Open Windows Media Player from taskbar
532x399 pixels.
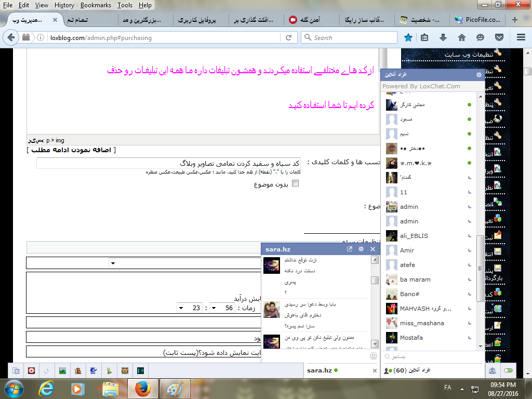(77, 389)
